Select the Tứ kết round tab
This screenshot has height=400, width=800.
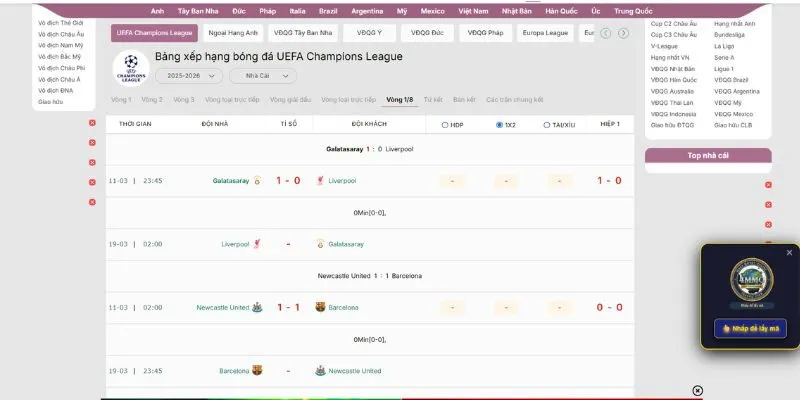pos(433,100)
